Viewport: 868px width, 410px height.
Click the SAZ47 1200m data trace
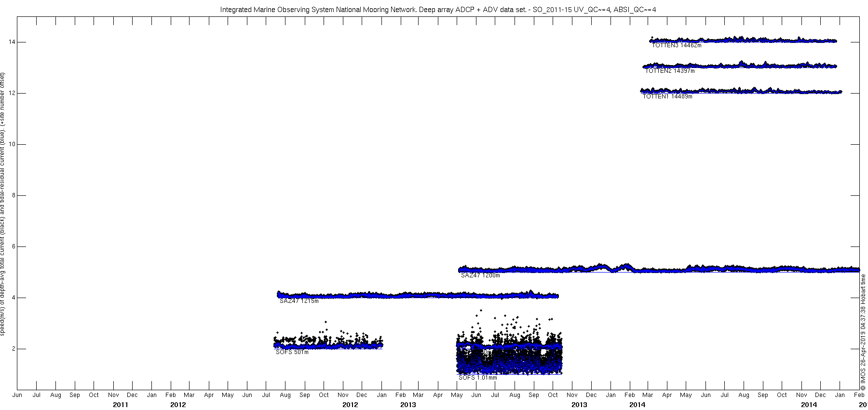[x=658, y=269]
